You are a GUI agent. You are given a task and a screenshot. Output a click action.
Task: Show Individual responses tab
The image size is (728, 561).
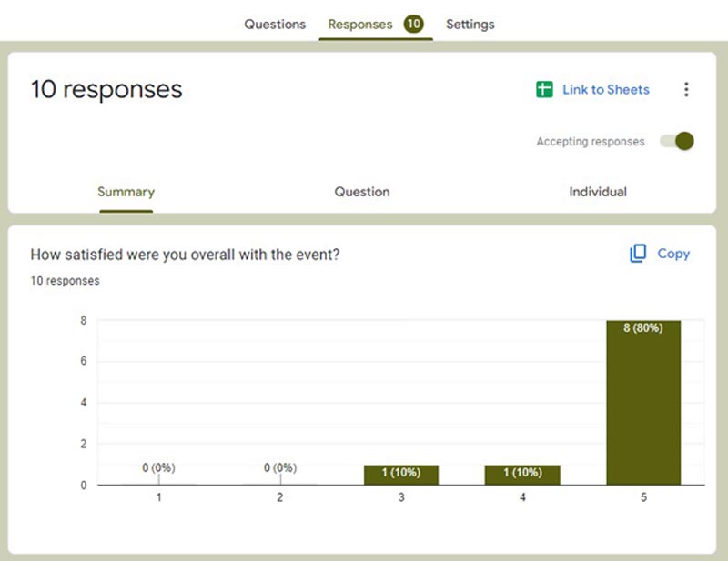(x=598, y=192)
